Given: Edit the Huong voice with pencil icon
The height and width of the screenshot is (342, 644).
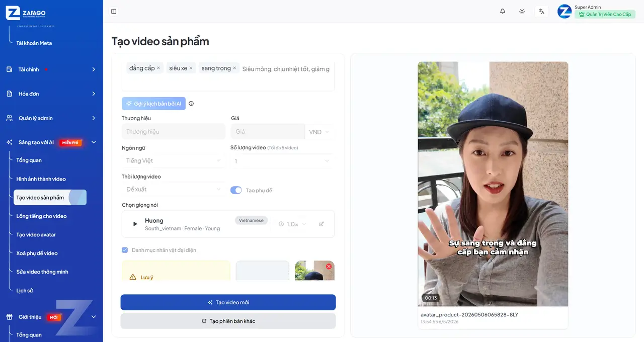Looking at the screenshot, I should [321, 224].
